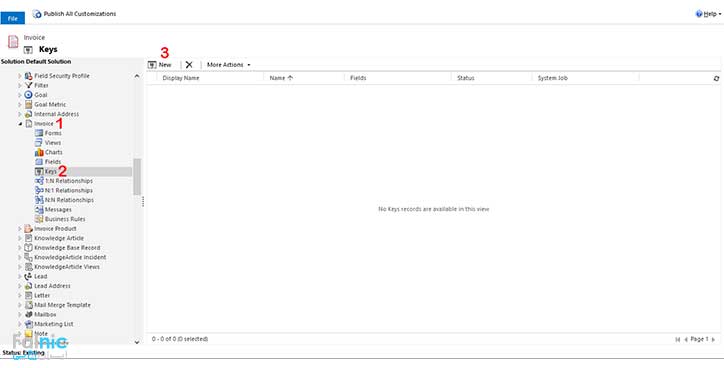The width and height of the screenshot is (724, 368).
Task: Click the Views icon under Invoice
Action: click(39, 143)
